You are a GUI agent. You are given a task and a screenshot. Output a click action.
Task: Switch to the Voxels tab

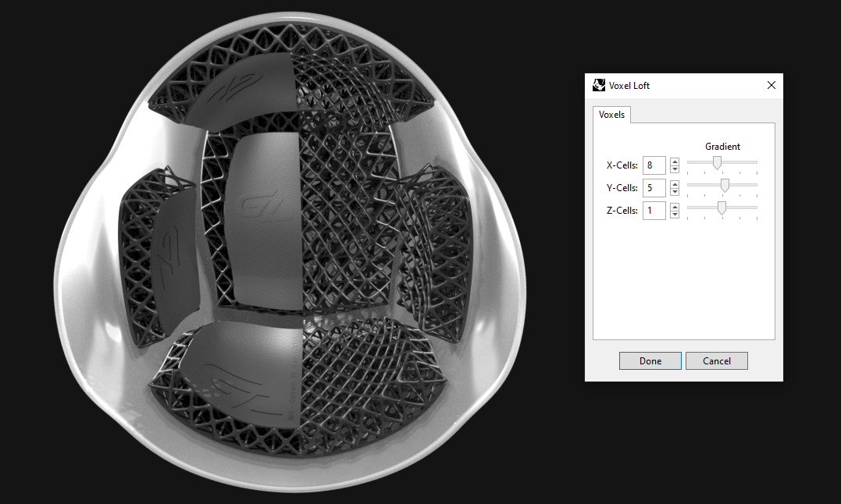tap(612, 114)
